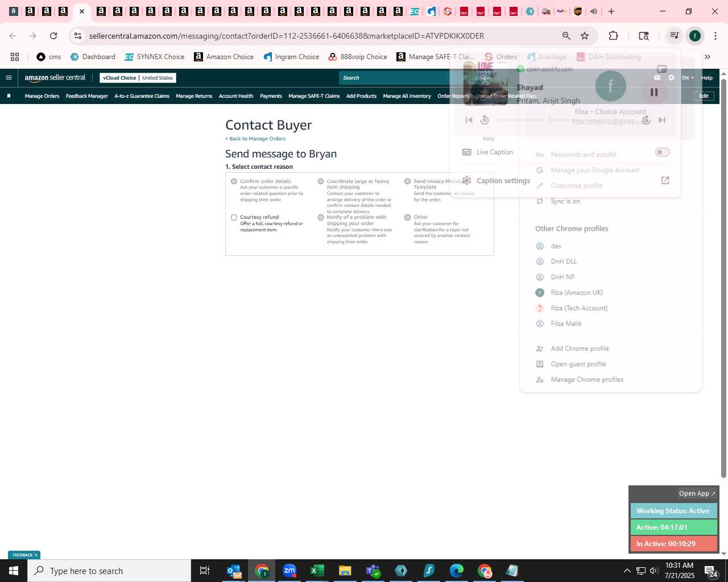Click the Edit button in navigation bar
Image resolution: width=728 pixels, height=582 pixels.
(x=704, y=96)
